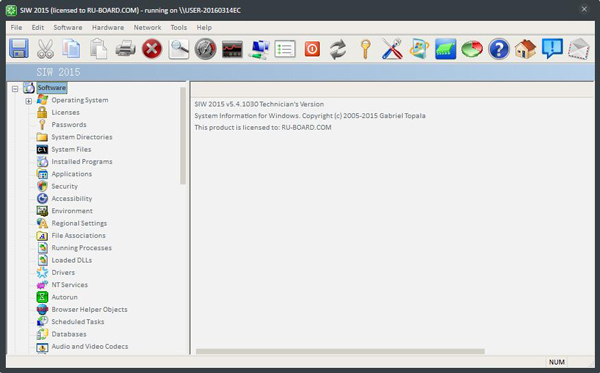The width and height of the screenshot is (600, 373).
Task: Click the refresh arrows toolbar icon
Action: click(x=338, y=49)
